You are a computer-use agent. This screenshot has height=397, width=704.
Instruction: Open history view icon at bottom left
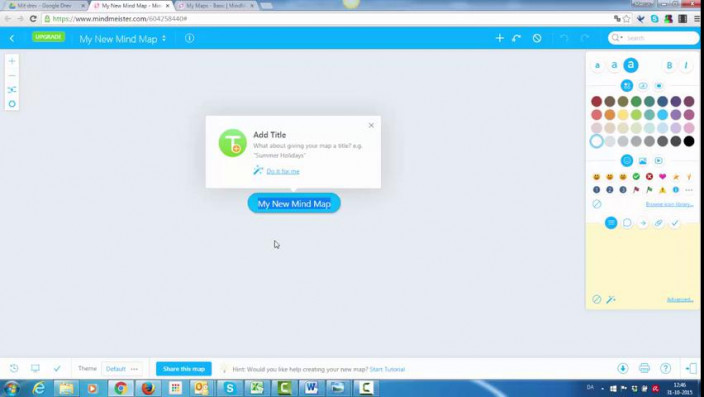[14, 368]
